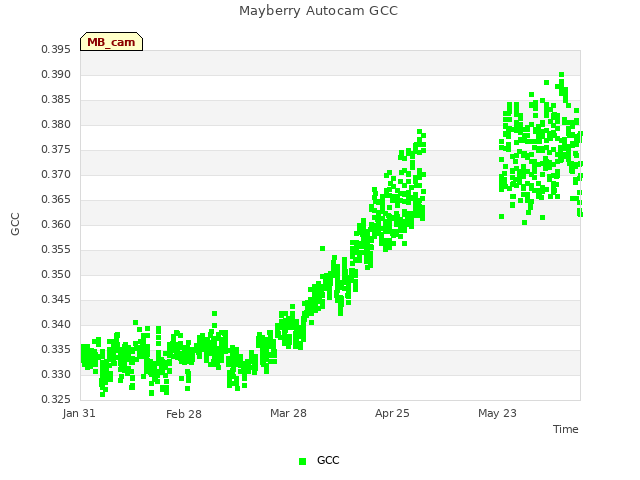Click the Mar 28 x-axis label
640x480 pixels.
coord(288,413)
